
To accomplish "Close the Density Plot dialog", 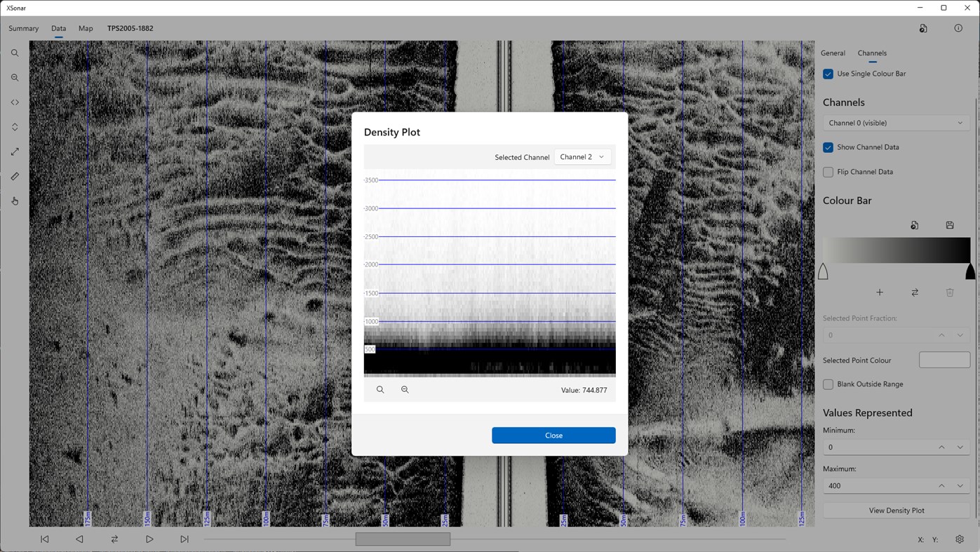I will click(553, 436).
